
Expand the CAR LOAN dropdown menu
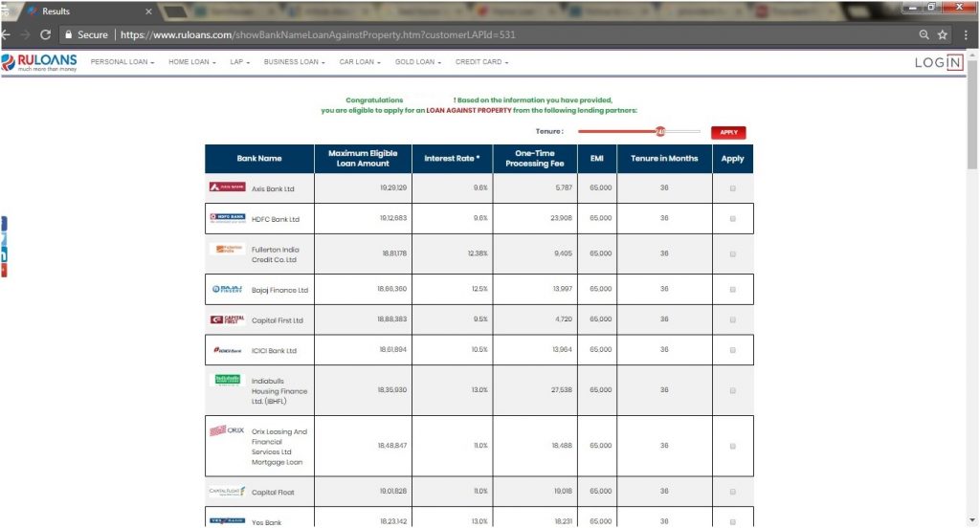point(360,62)
